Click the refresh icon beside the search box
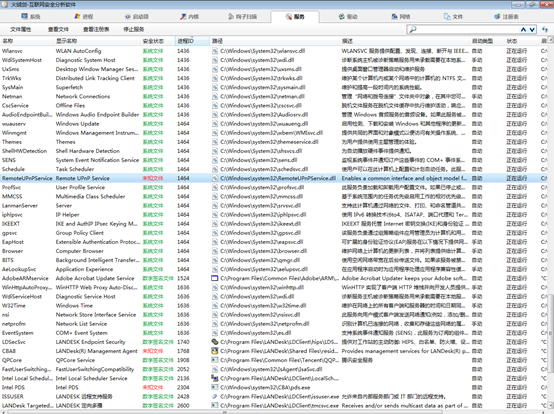554x414 pixels. point(545,29)
